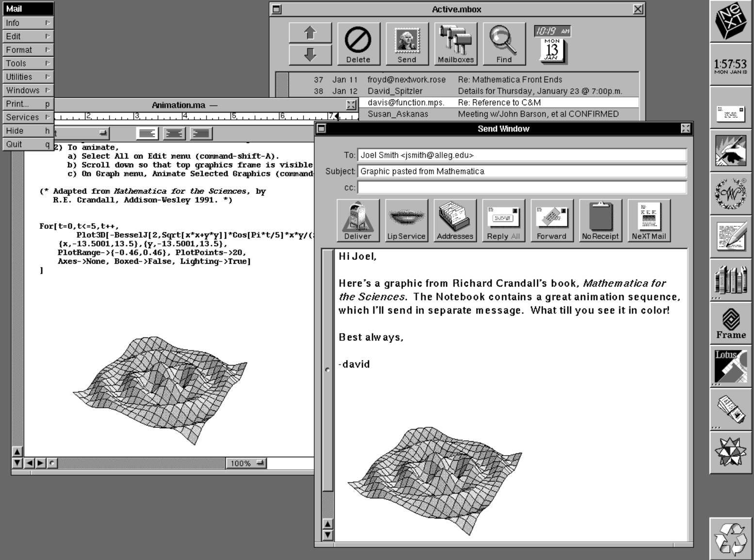Select message 37 from froyd@nextwork.rose

pyautogui.click(x=464, y=80)
